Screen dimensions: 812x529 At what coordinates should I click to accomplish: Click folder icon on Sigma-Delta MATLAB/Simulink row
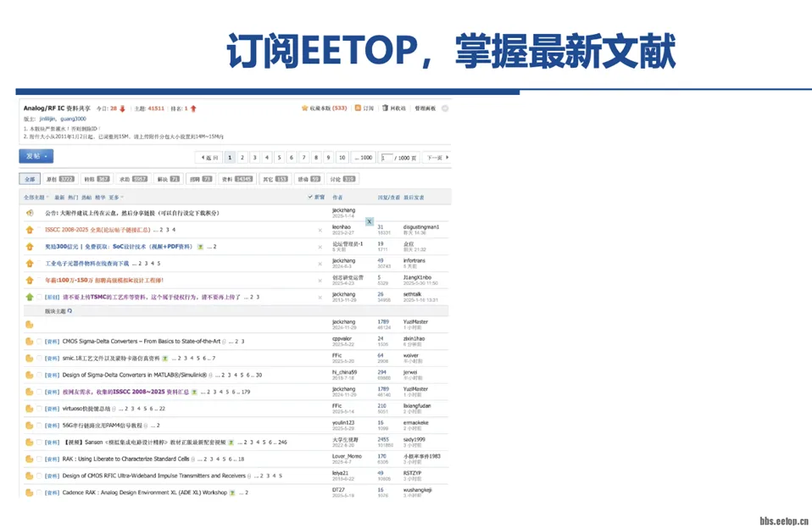pos(30,375)
